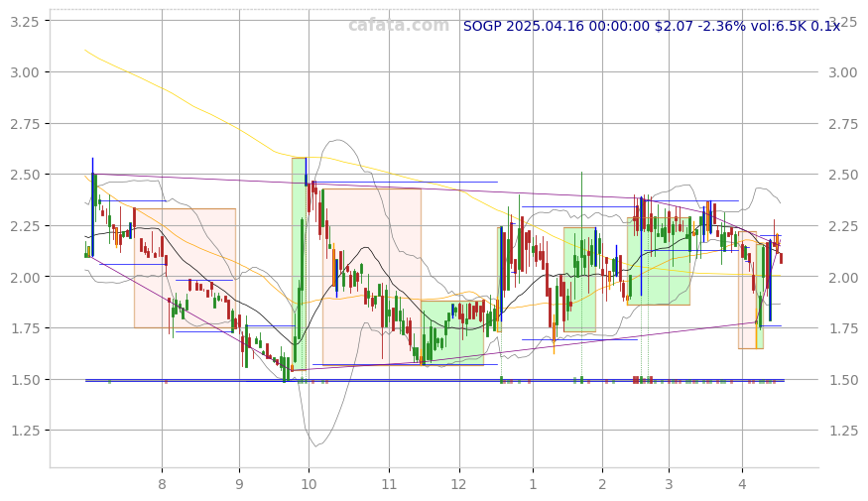Viewport: 868px width, 501px height.
Task: Click the 2.50 label on right price axis
Action: point(843,175)
